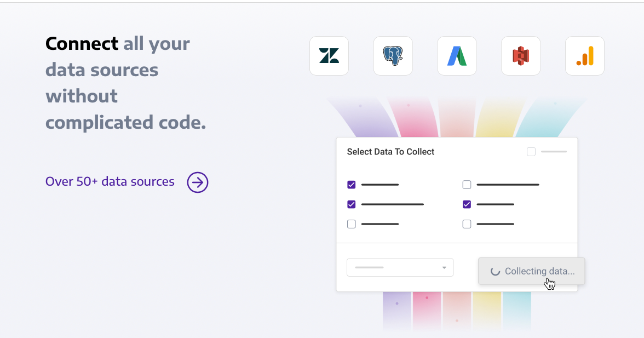644x338 pixels.
Task: Click the PostgreSQL elephant icon
Action: pyautogui.click(x=393, y=55)
